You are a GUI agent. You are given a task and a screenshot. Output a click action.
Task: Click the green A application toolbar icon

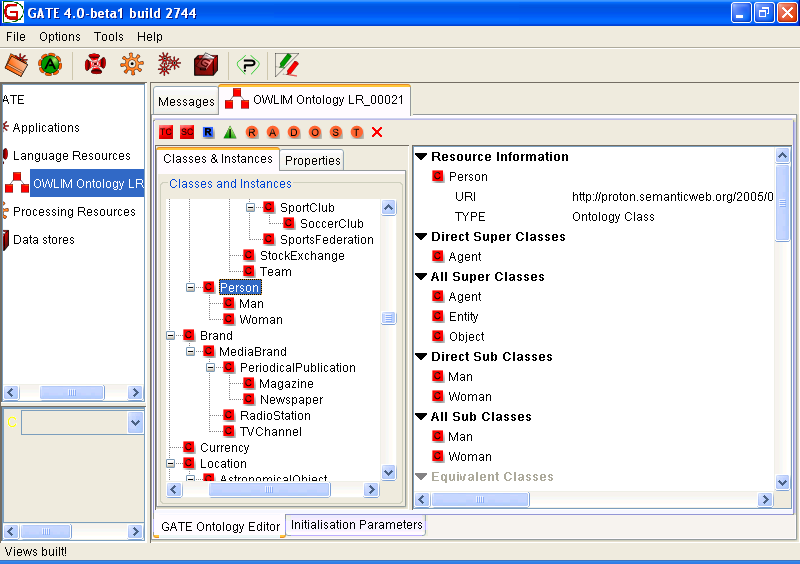coord(48,65)
